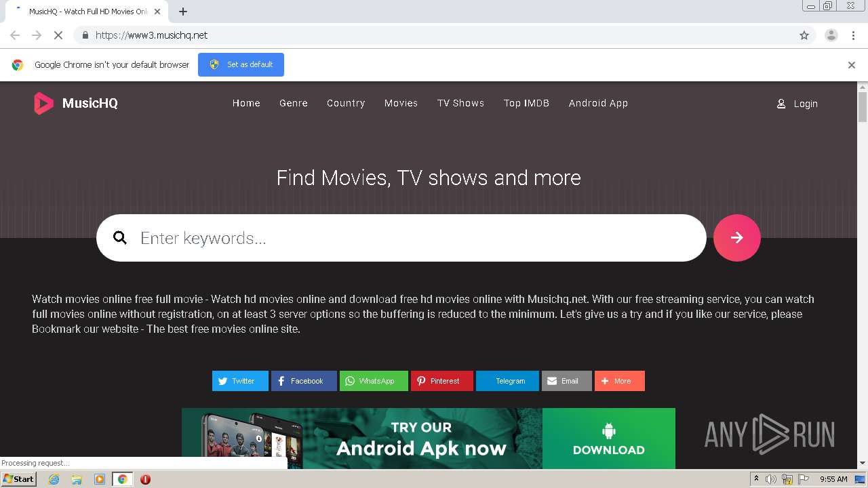Open the Windows Start menu
Image resolution: width=868 pixels, height=488 pixels.
tap(18, 479)
